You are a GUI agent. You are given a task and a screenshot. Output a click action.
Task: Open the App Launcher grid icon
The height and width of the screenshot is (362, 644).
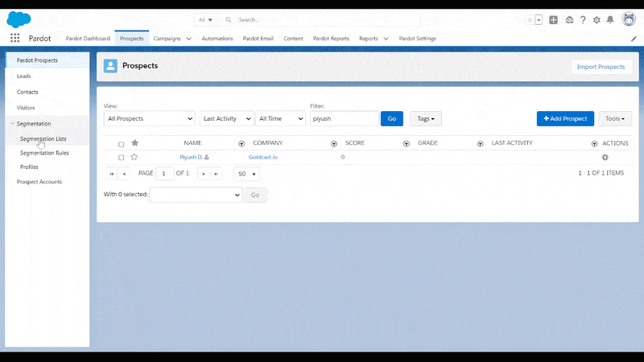tap(14, 38)
